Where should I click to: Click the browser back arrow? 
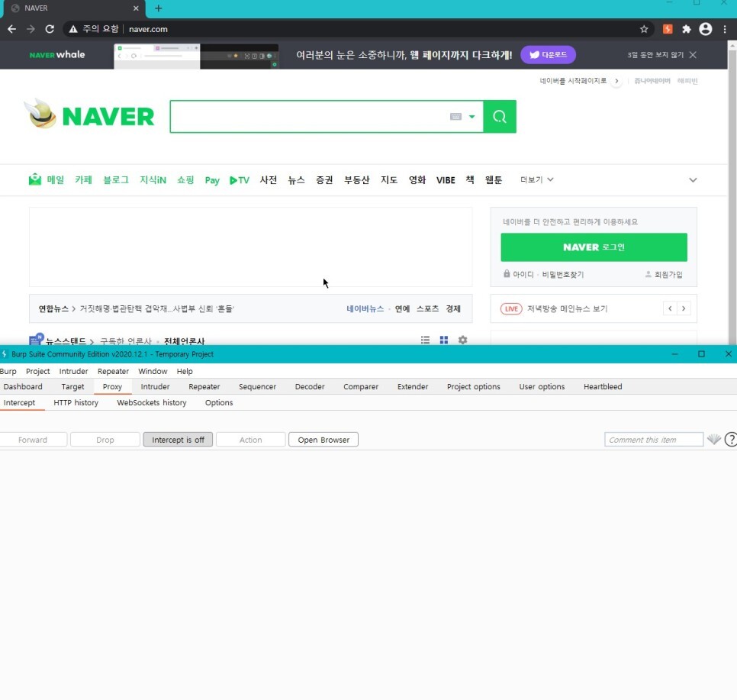tap(11, 29)
